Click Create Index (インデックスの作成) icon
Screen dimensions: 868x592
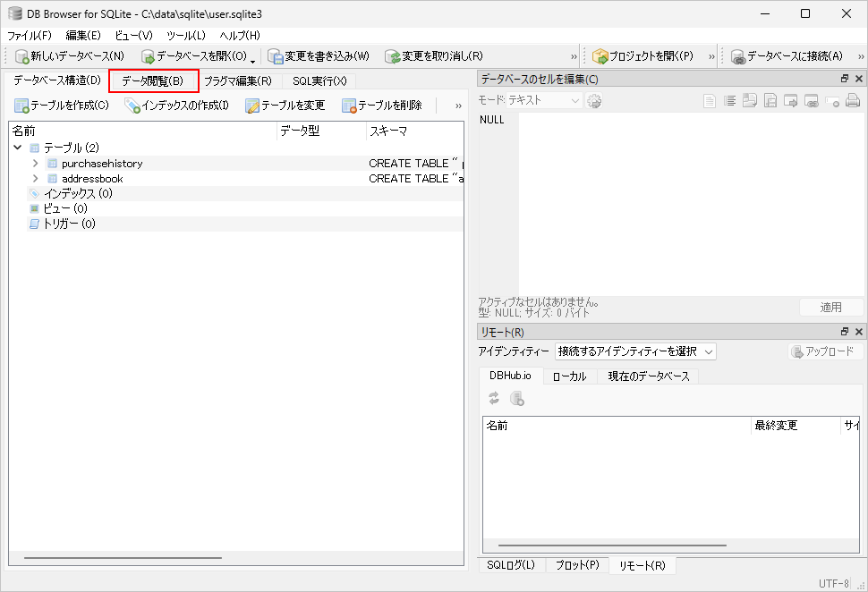pos(132,106)
